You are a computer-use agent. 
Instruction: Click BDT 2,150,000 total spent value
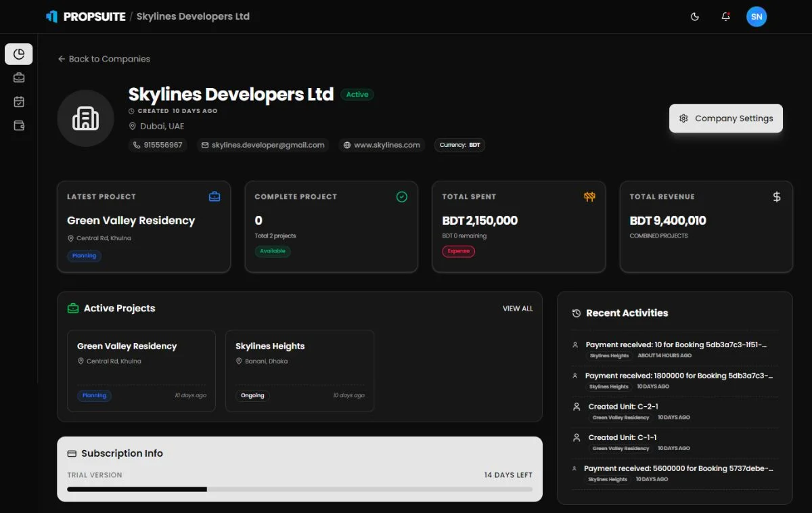[480, 221]
